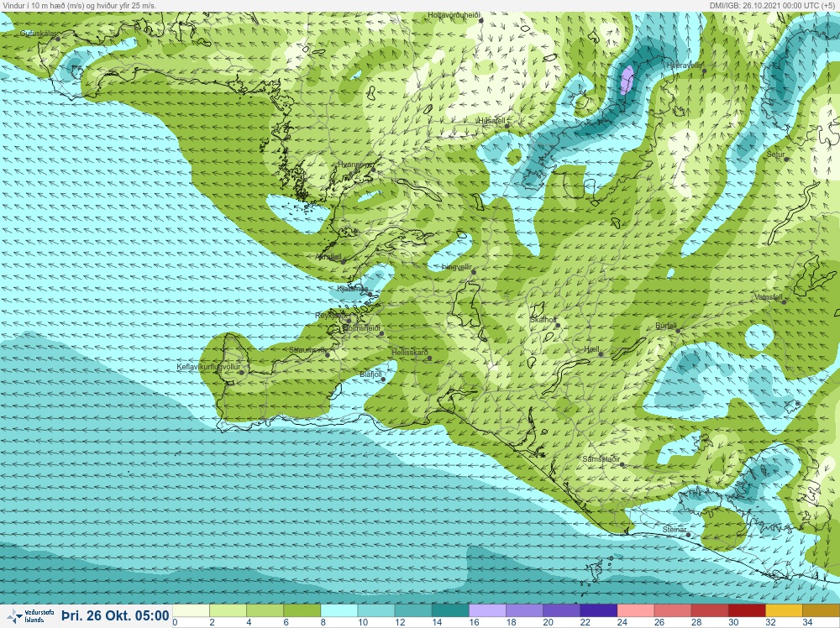This screenshot has height=628, width=840.
Task: Click the Húsafell station label
Action: click(x=491, y=121)
